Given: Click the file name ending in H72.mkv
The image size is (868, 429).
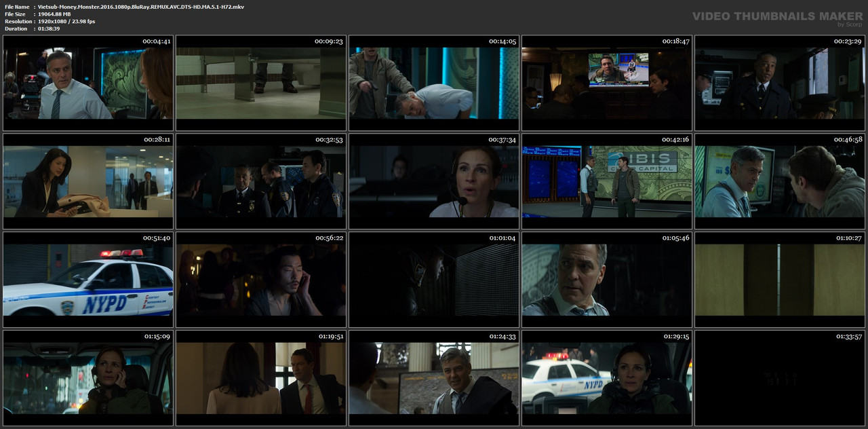Looking at the screenshot, I should click(x=141, y=7).
